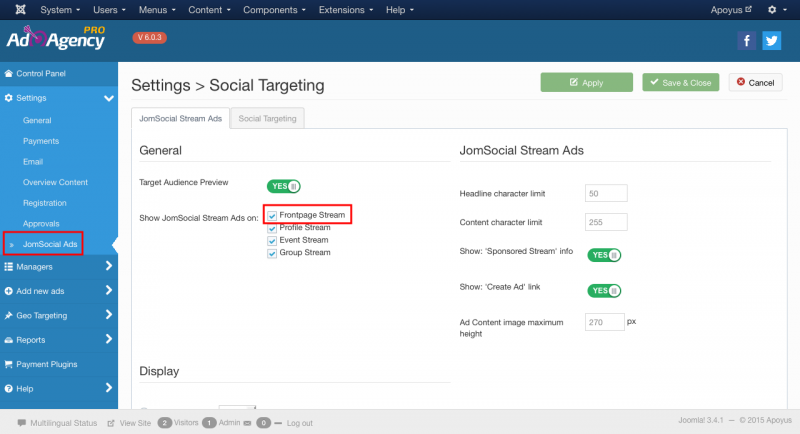The height and width of the screenshot is (434, 800).
Task: Collapse the Settings sidebar section chevron
Action: pyautogui.click(x=109, y=98)
